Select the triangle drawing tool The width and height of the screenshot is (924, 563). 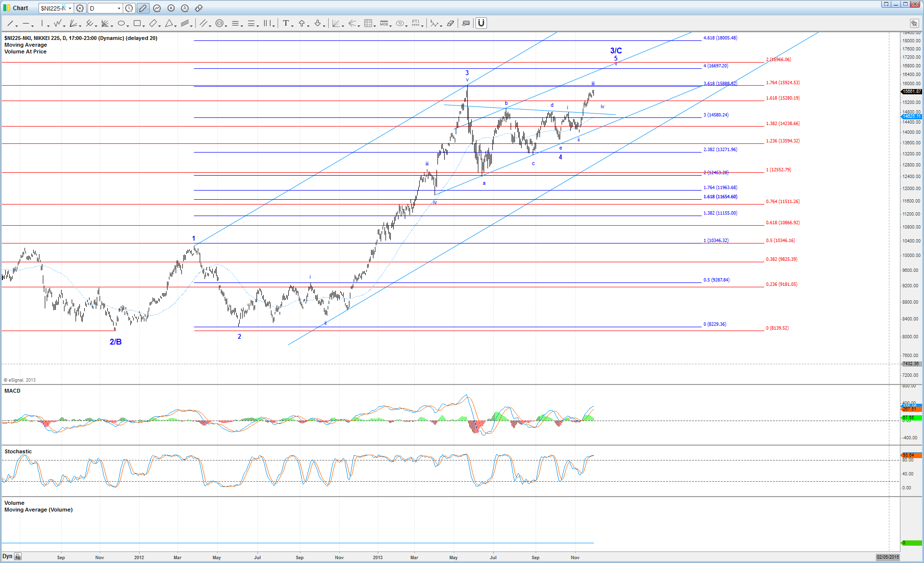click(169, 23)
